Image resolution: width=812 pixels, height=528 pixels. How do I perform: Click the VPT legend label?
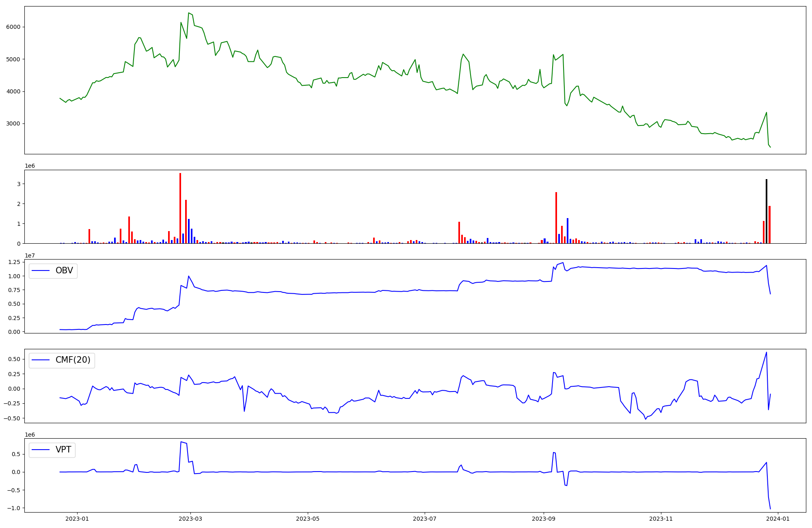pos(63,450)
